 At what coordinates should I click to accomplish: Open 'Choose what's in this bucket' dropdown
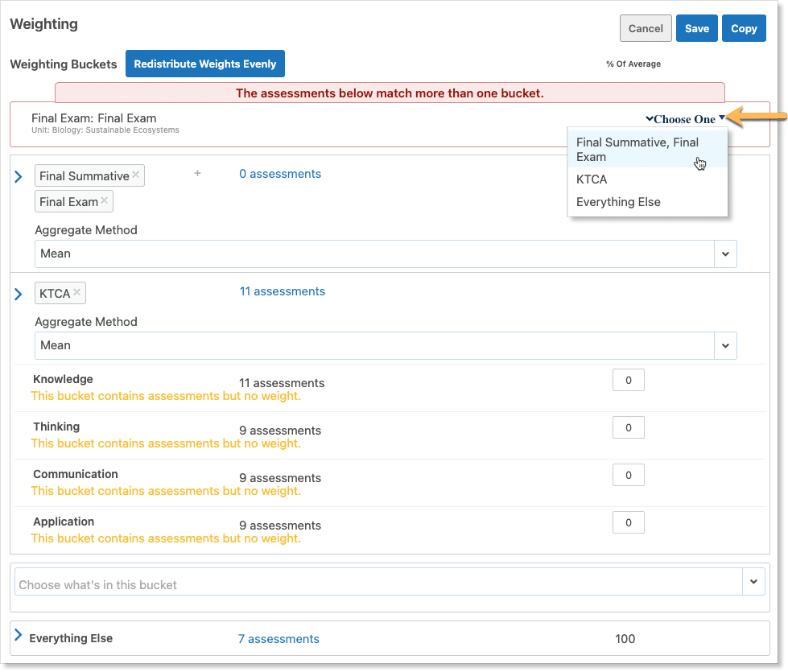pyautogui.click(x=753, y=581)
